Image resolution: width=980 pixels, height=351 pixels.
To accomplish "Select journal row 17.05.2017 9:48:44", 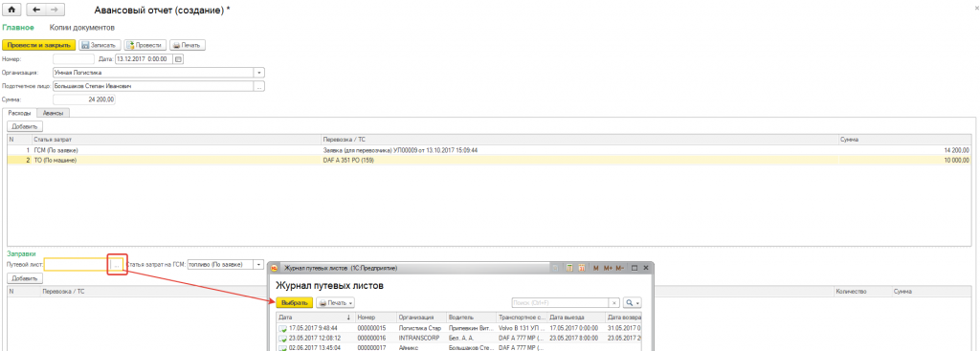I will point(459,328).
